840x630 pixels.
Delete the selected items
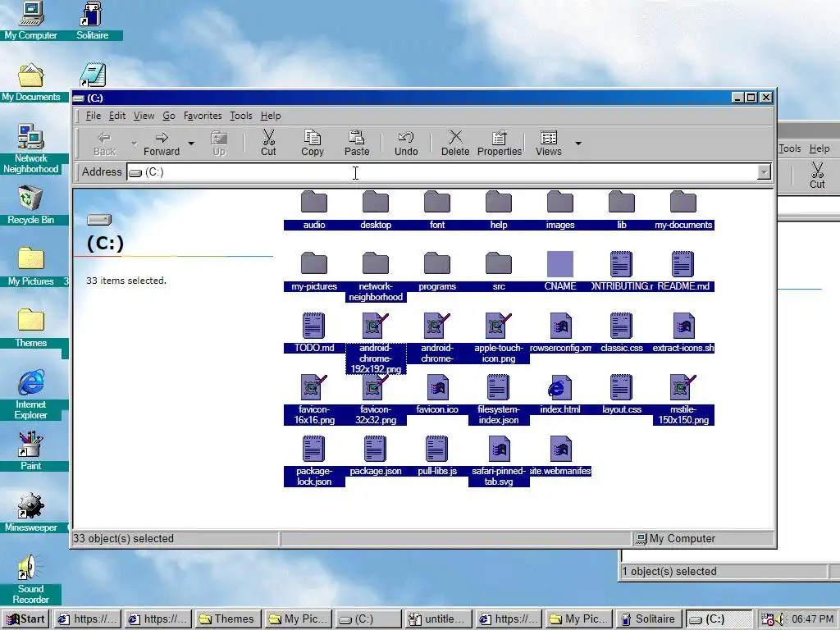coord(455,144)
